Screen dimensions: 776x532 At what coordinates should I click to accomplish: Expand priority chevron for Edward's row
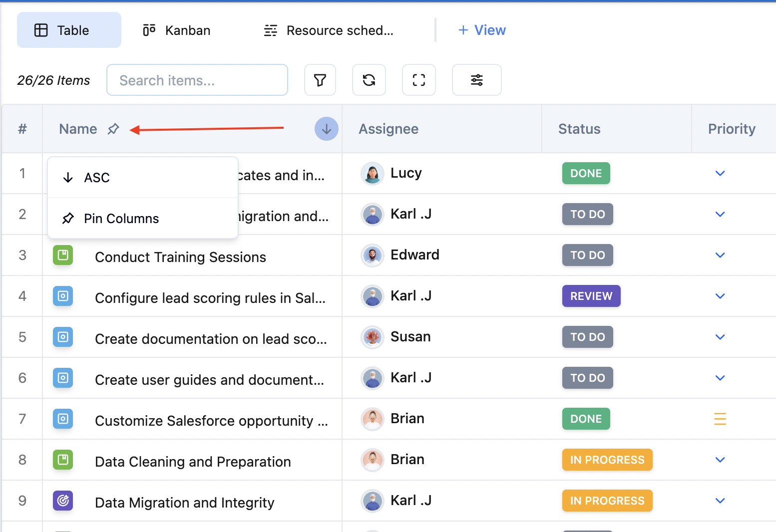(x=720, y=255)
